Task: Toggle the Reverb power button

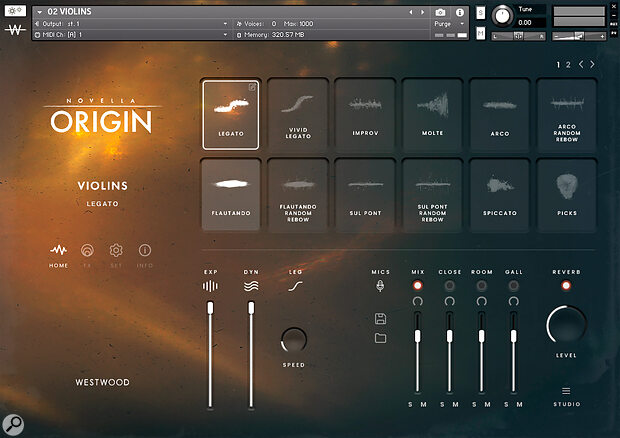Action: coord(566,285)
